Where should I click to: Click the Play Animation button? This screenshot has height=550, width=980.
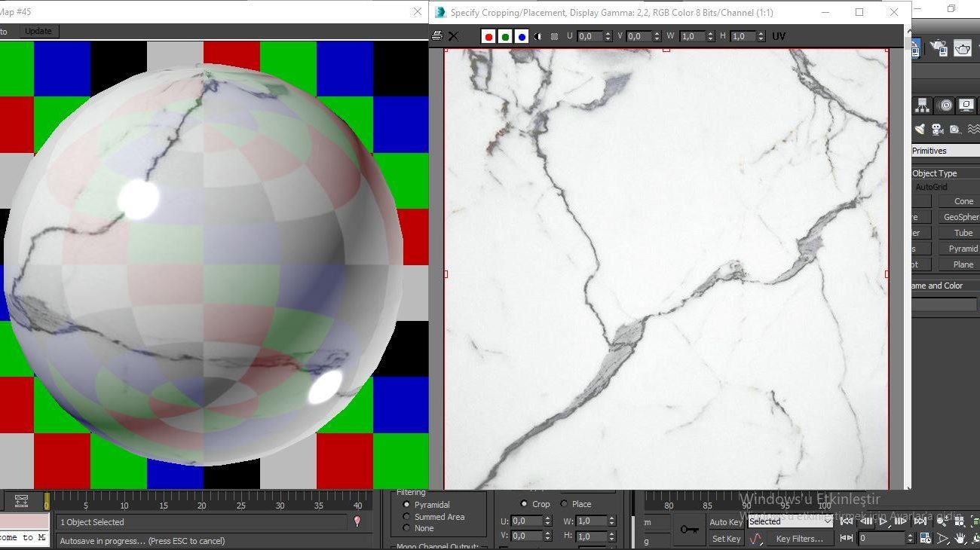click(883, 521)
